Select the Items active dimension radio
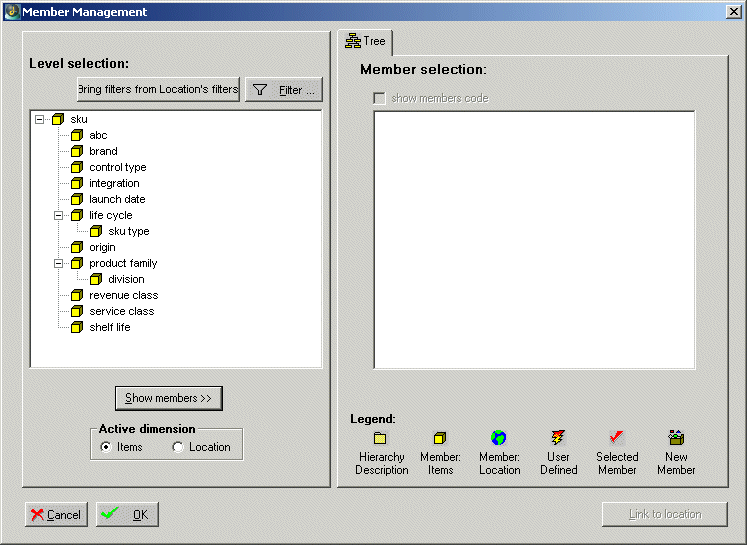The height and width of the screenshot is (545, 747). coord(106,447)
